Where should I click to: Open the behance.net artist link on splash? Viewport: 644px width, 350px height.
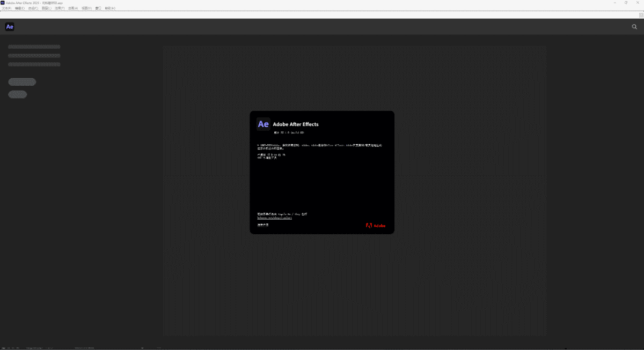(274, 218)
